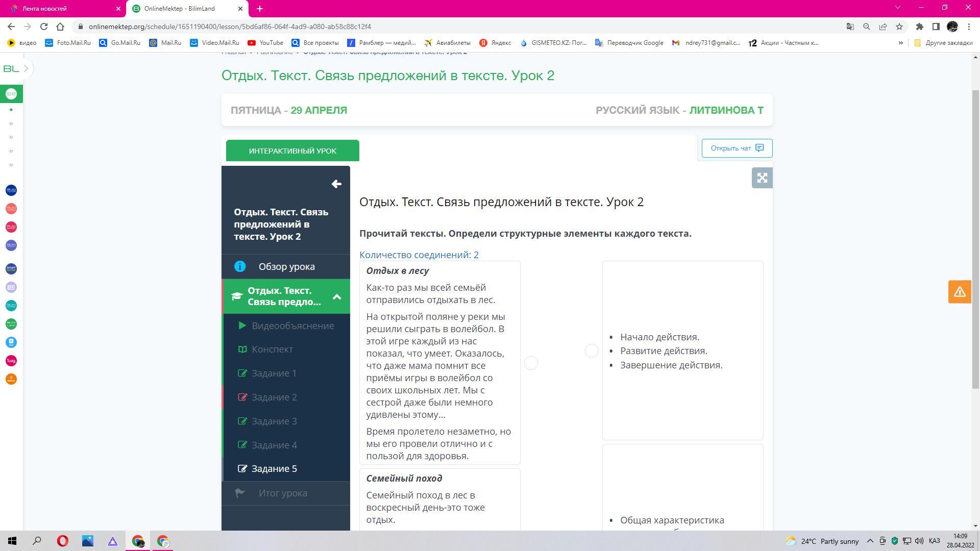Image resolution: width=980 pixels, height=551 pixels.
Task: Click the page zoom magnifier icon
Action: coord(866,27)
